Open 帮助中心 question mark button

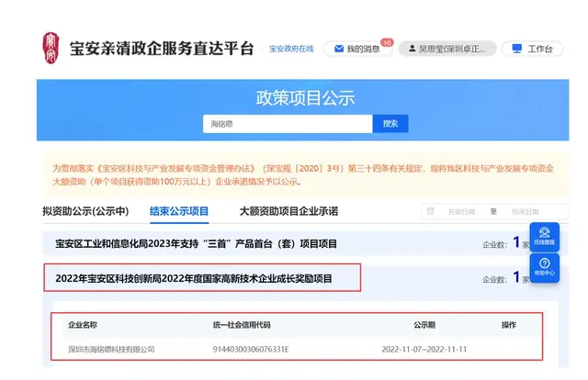[x=545, y=267]
